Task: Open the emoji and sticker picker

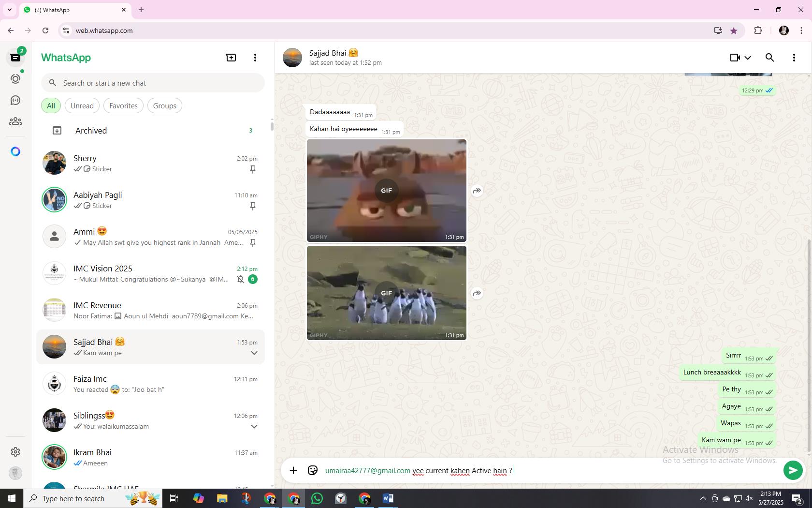Action: 313,470
